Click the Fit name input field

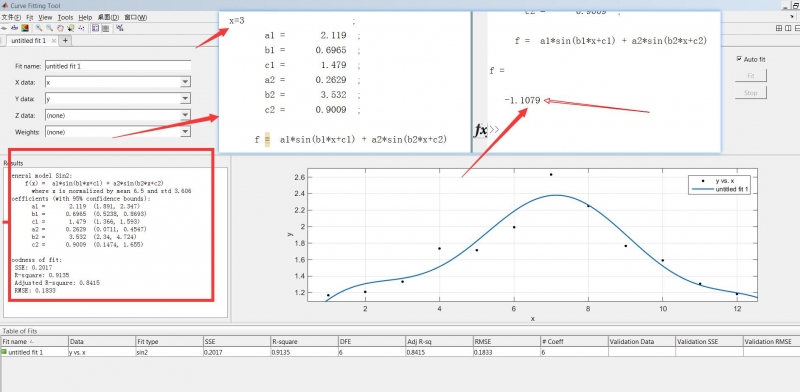[x=118, y=65]
